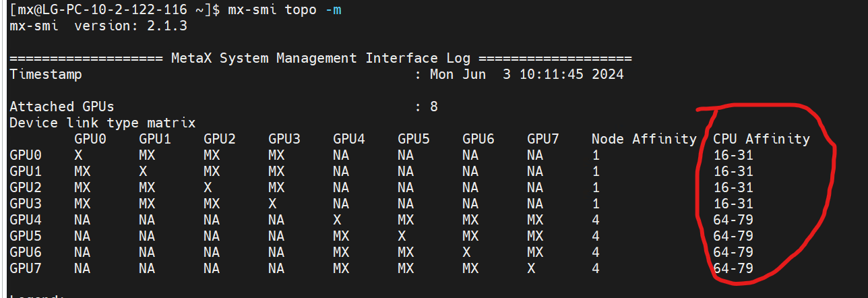Click CPU Affinity 64-79 in the GPU5 row
The width and height of the screenshot is (868, 298).
tap(733, 236)
